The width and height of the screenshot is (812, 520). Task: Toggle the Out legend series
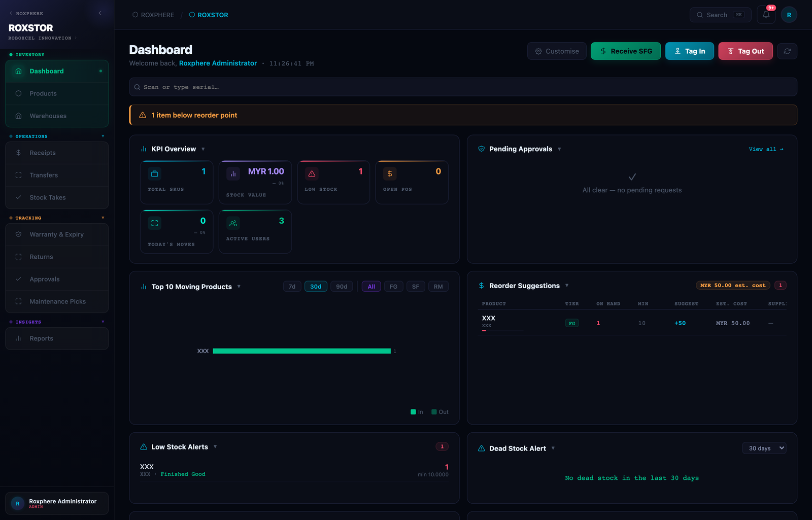click(440, 412)
